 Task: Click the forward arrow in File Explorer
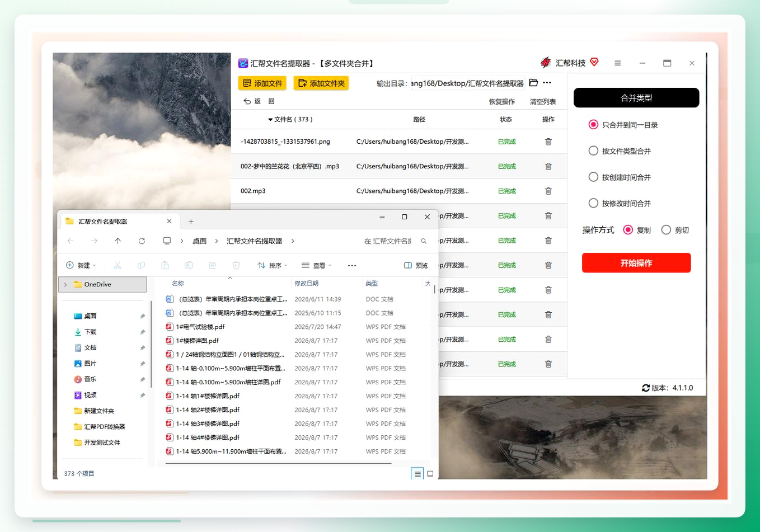coord(94,241)
